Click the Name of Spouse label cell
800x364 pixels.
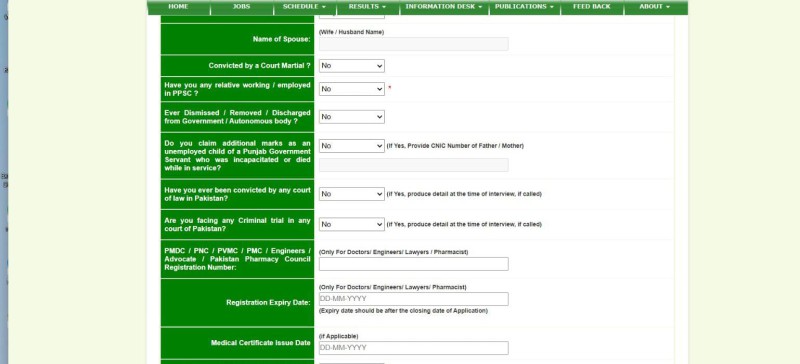pyautogui.click(x=237, y=39)
